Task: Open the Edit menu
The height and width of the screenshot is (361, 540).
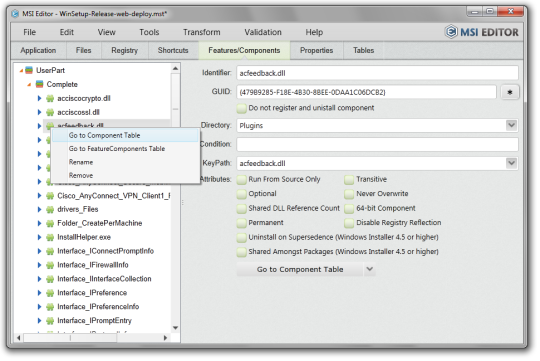Action: [66, 32]
